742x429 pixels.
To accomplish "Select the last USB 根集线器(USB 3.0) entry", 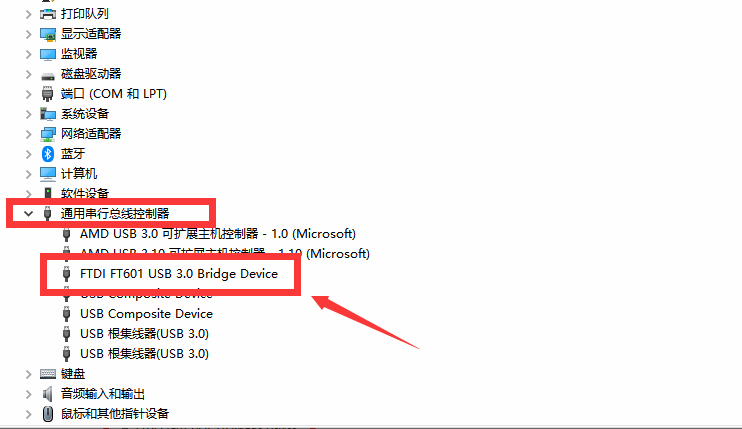I will click(144, 353).
